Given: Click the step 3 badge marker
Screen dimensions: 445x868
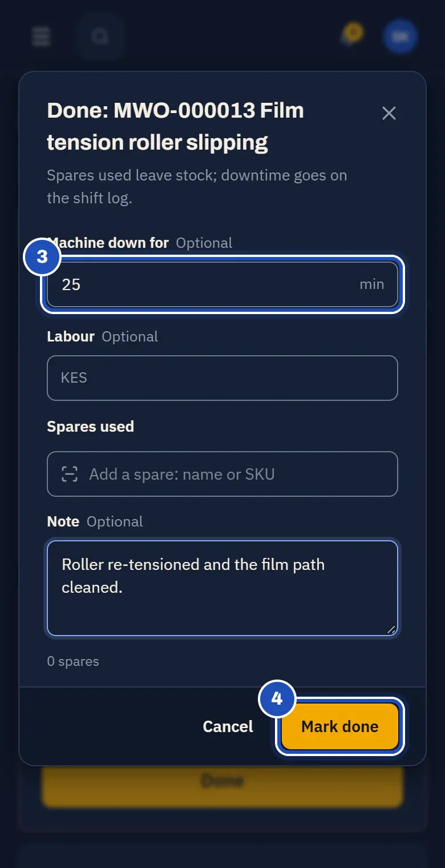Looking at the screenshot, I should click(42, 256).
